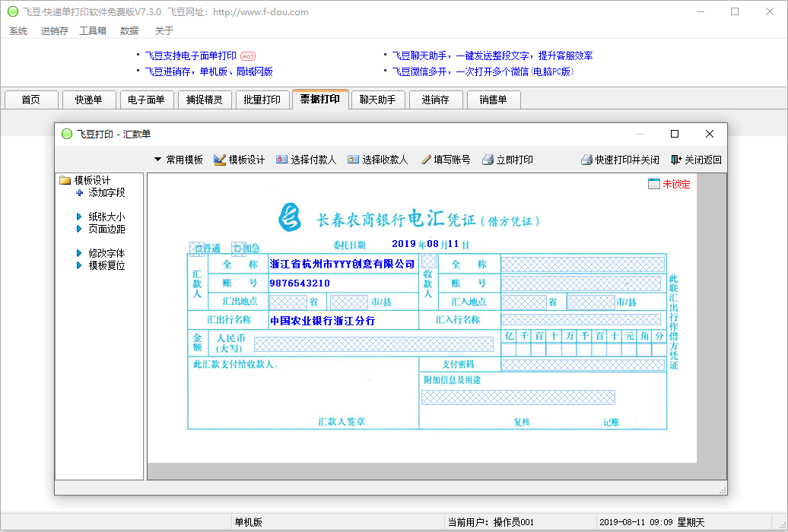
Task: Open the 系统 menu
Action: coord(18,30)
